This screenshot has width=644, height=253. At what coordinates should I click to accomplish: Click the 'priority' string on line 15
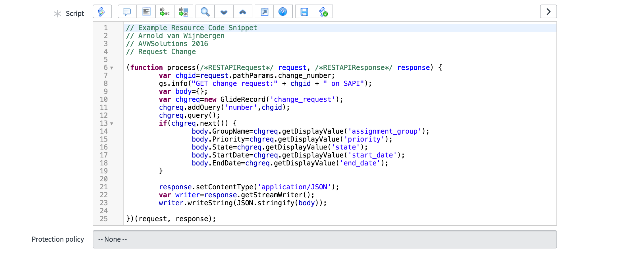coord(364,139)
